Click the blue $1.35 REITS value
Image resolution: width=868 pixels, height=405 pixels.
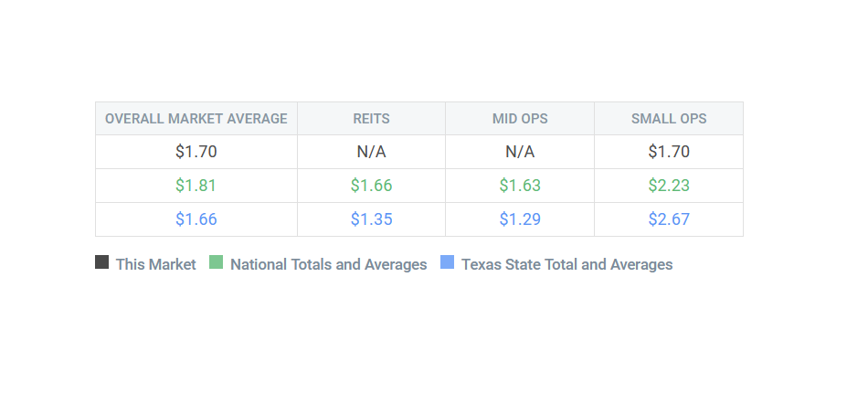tap(371, 219)
